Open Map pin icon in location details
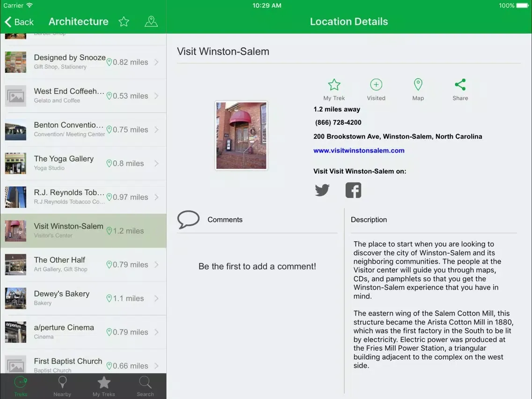532x399 pixels. coord(418,84)
